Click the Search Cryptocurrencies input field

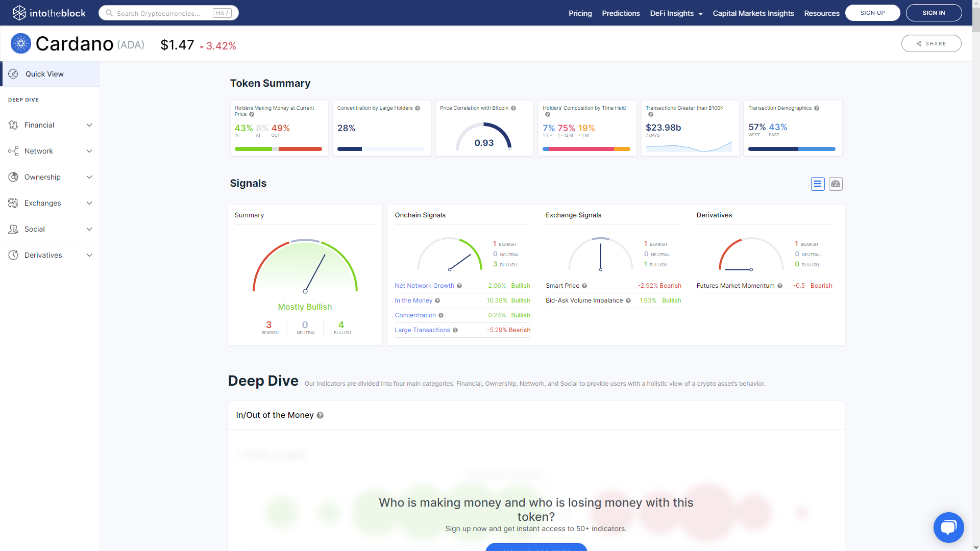(163, 13)
